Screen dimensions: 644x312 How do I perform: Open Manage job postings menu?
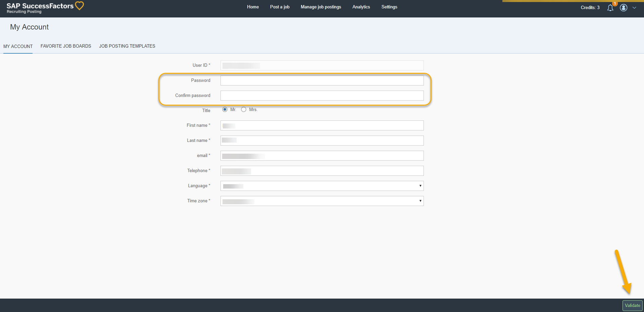tap(321, 7)
